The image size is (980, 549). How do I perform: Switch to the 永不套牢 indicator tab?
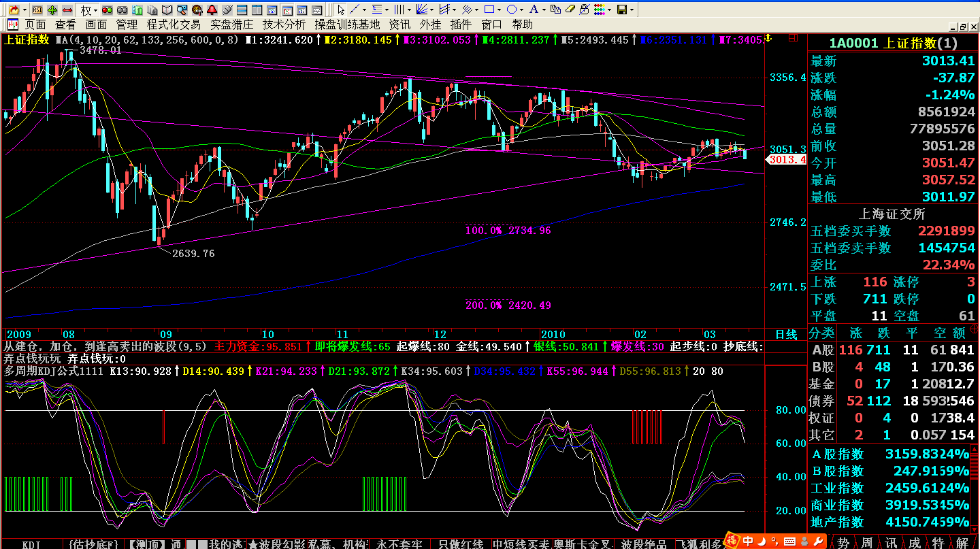tap(400, 544)
